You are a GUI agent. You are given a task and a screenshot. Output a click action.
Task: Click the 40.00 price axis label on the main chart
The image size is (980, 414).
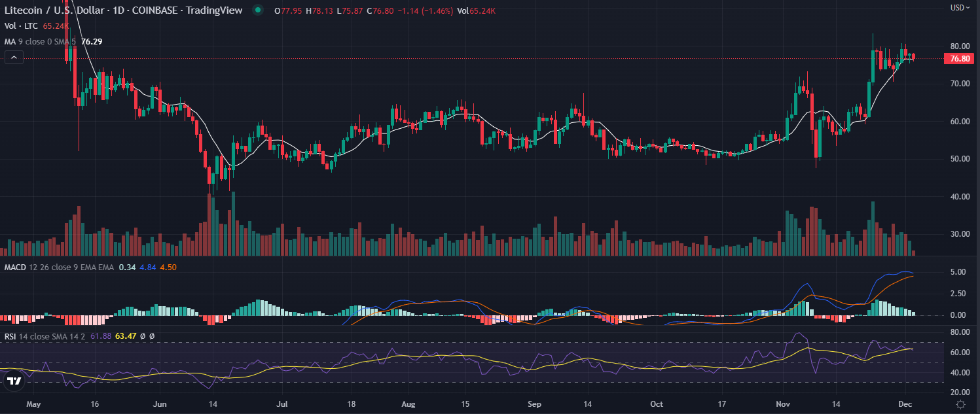(960, 197)
